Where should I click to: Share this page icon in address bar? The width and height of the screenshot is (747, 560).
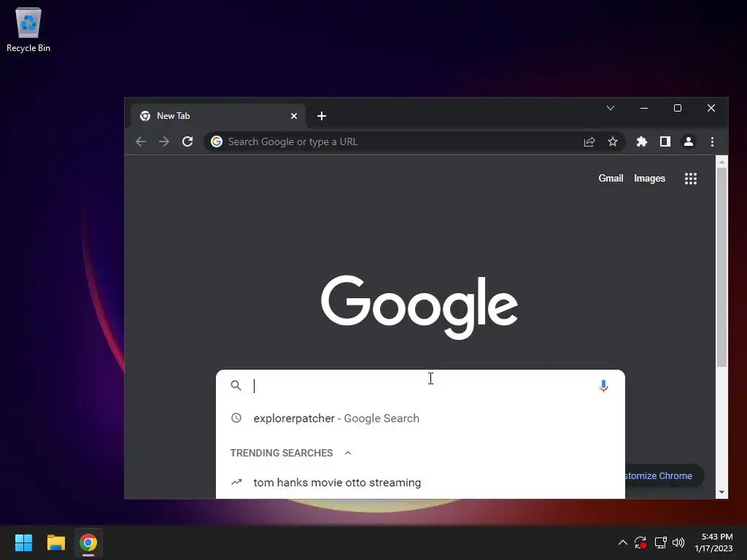(x=589, y=141)
